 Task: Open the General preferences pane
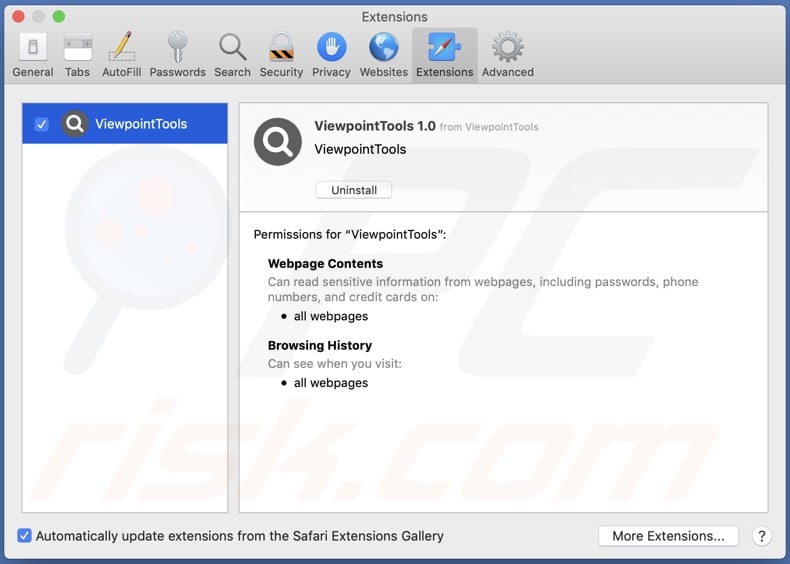coord(33,55)
